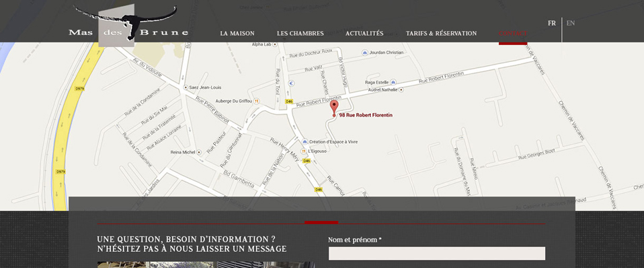Click the euro bank icon on map
644x268 pixels.
291,83
